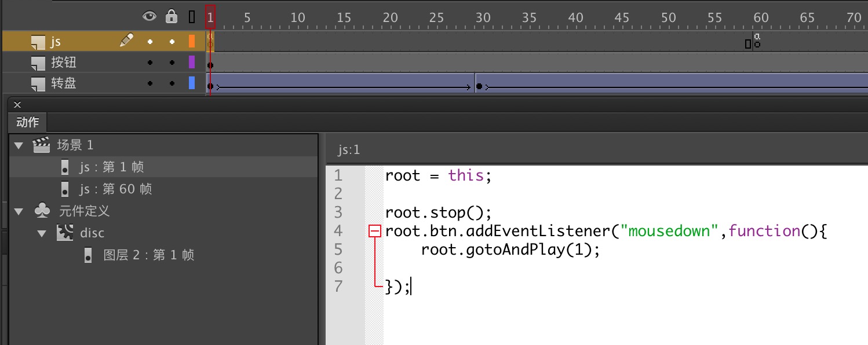Collapse the 场景 1 tree node
The width and height of the screenshot is (868, 345).
pos(19,145)
